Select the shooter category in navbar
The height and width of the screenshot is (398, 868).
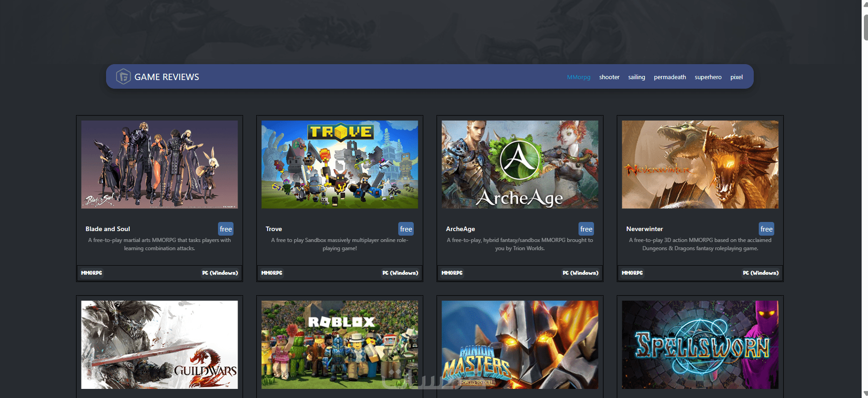tap(609, 77)
